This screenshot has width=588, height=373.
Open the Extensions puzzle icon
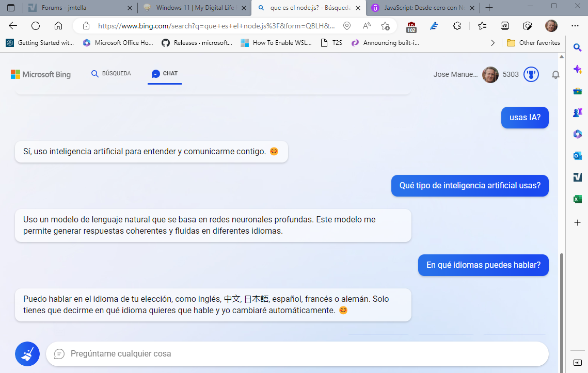coord(457,26)
